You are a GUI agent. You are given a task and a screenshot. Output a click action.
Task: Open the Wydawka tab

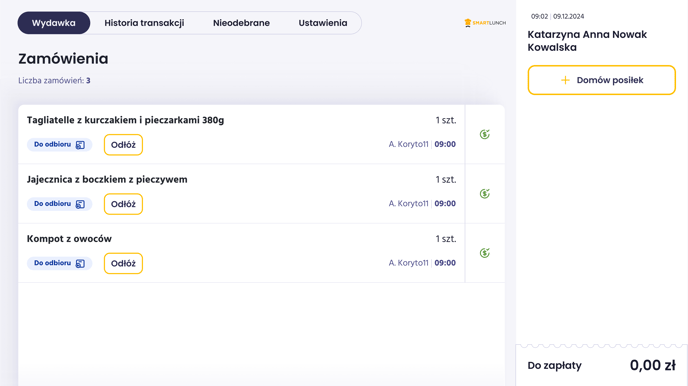pyautogui.click(x=54, y=23)
